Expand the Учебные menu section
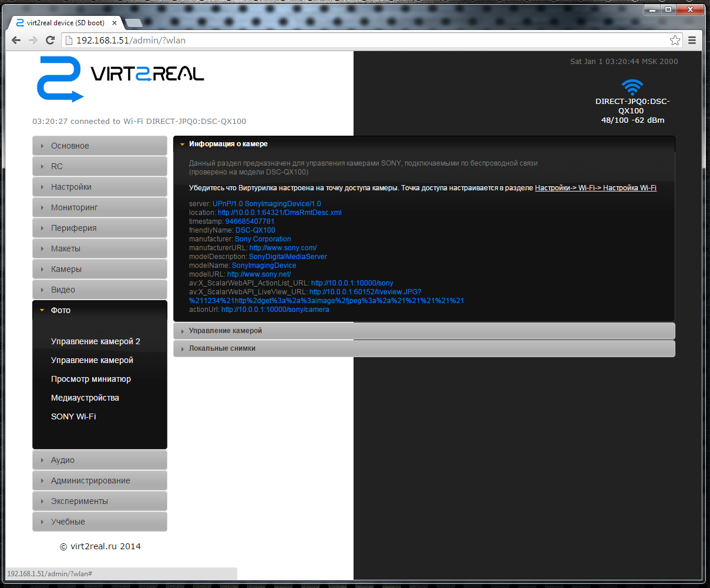Screen dimensions: 710x588 tap(100, 522)
